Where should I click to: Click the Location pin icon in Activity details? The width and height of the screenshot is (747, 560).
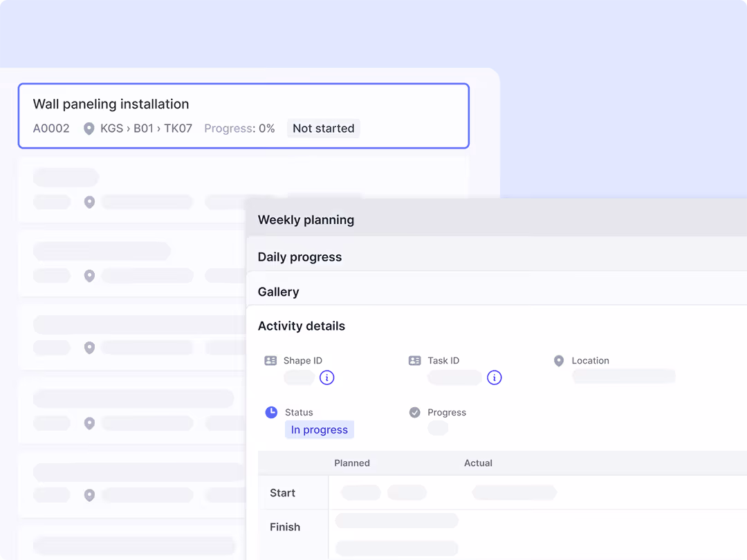559,360
